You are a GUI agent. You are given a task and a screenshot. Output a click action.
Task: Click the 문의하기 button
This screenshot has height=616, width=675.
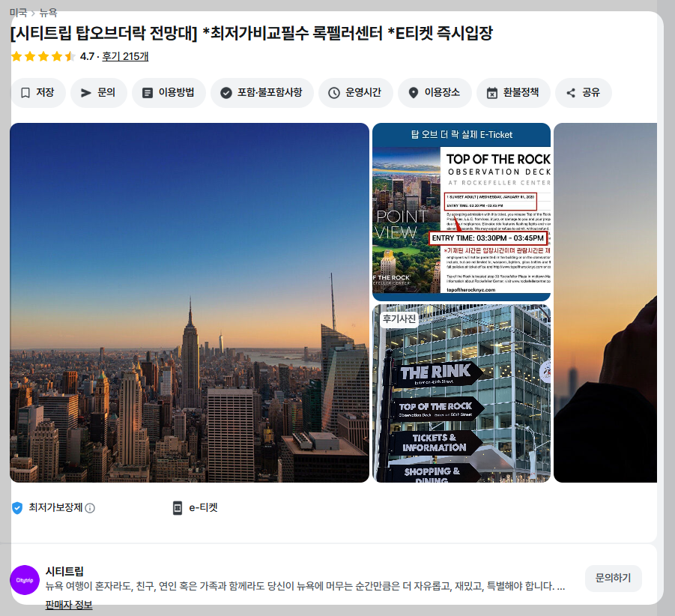pos(613,578)
